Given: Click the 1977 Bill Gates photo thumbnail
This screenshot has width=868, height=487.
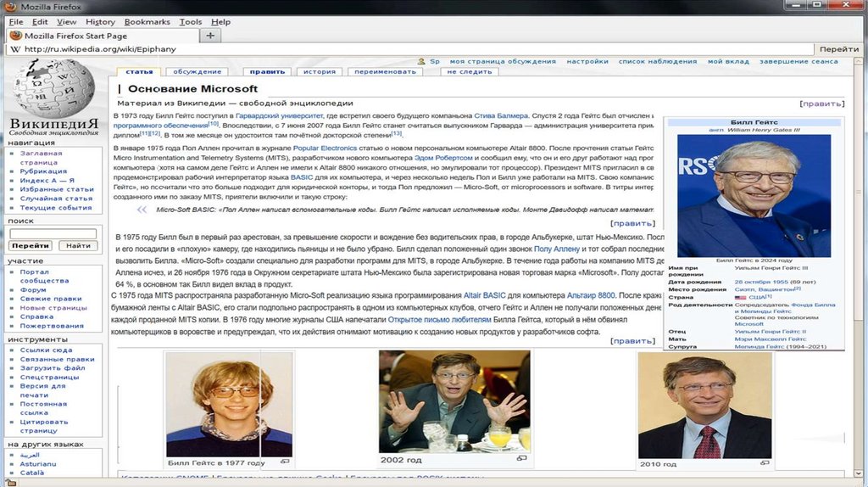Looking at the screenshot, I should (229, 404).
